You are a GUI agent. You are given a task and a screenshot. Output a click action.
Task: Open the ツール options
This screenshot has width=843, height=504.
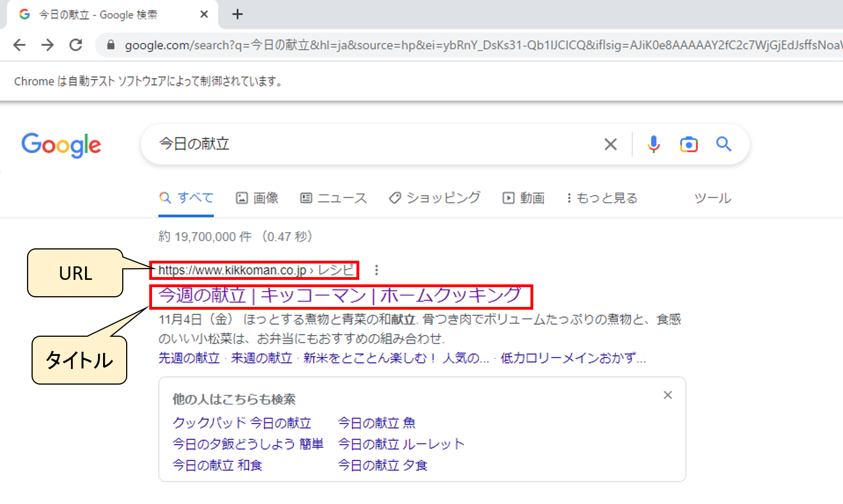click(712, 198)
